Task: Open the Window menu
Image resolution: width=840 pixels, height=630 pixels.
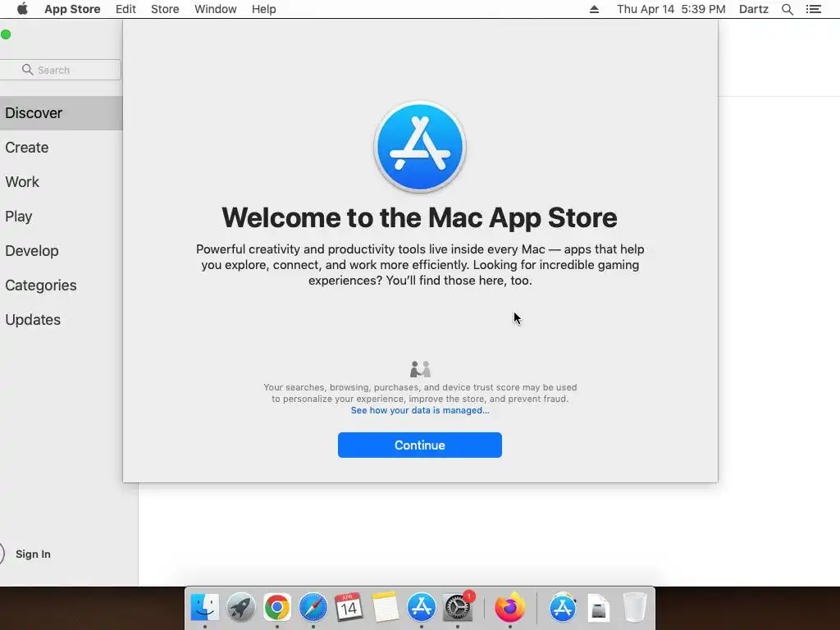Action: 216,9
